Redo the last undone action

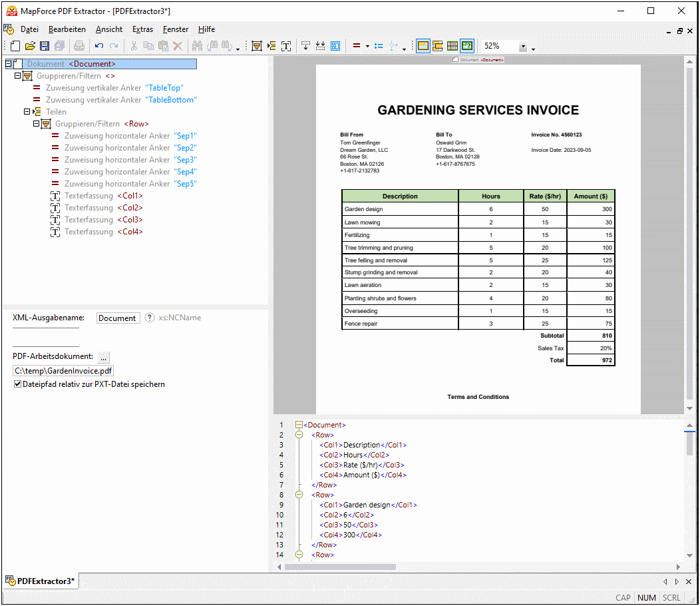[114, 46]
